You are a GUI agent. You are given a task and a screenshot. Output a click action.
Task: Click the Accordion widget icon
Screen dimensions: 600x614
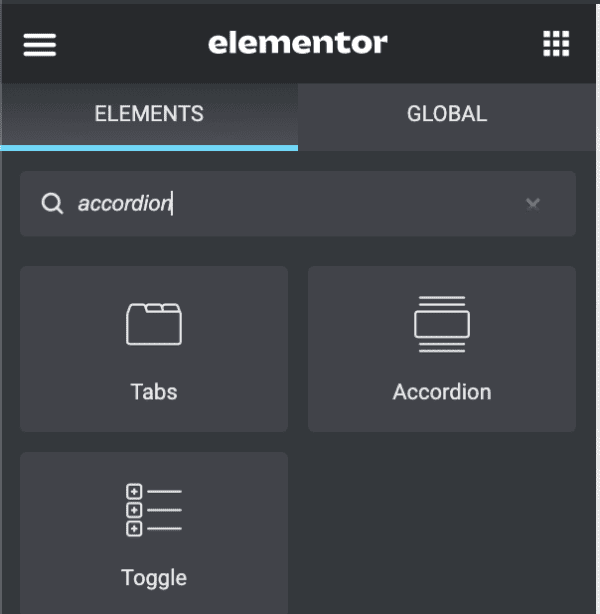click(441, 324)
